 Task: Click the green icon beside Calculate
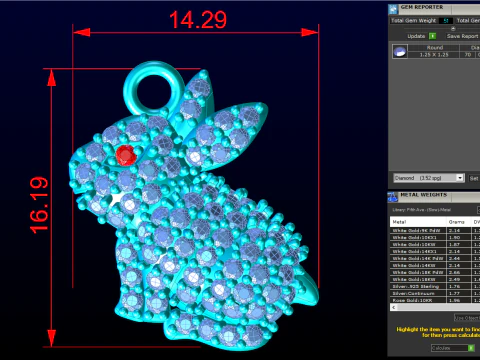coord(471,348)
